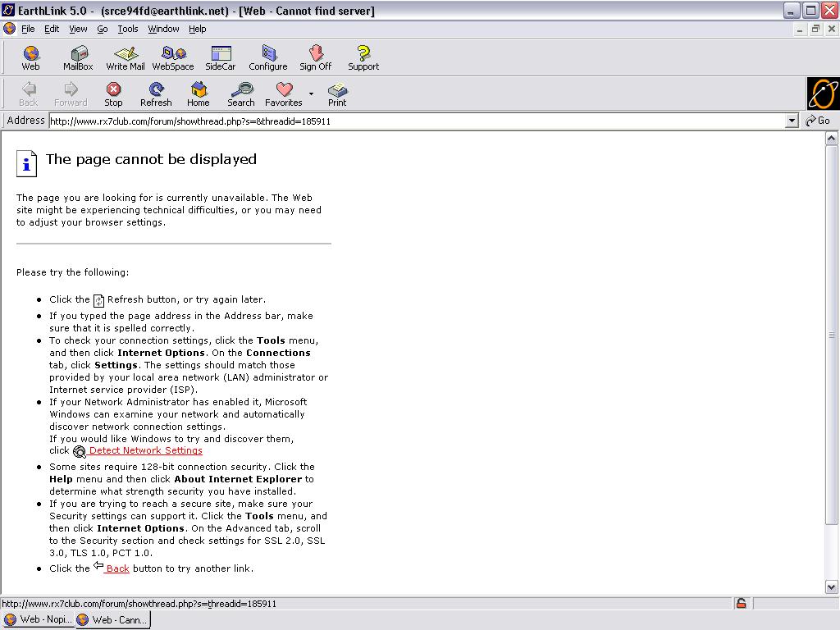Print the current page

click(337, 94)
